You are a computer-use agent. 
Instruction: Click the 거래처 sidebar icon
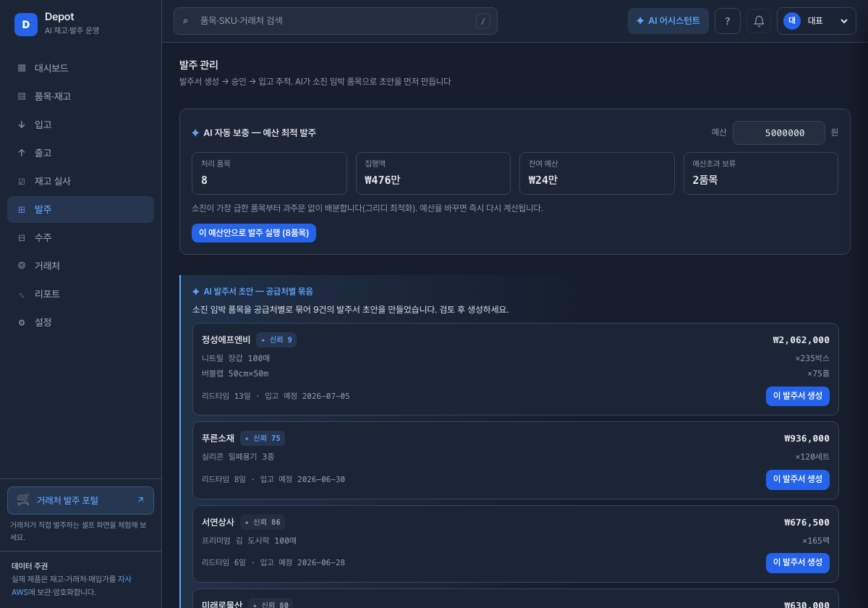tap(22, 266)
